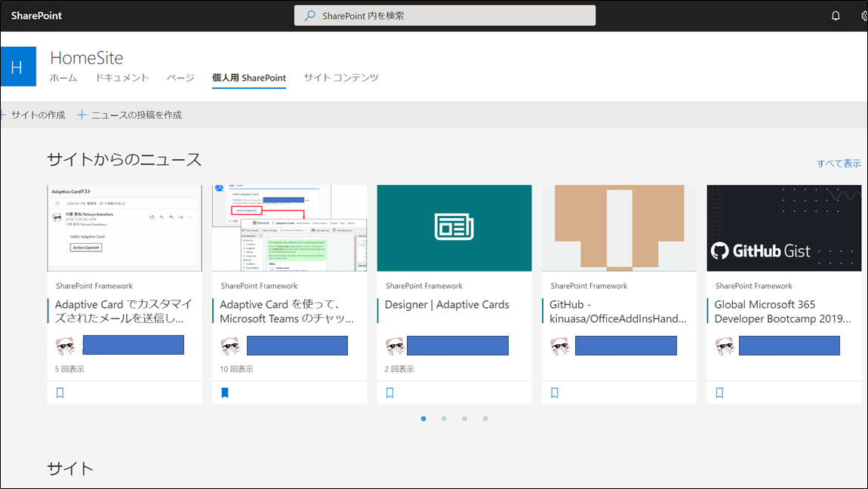The height and width of the screenshot is (489, 868).
Task: Click the HomeSite site title
Action: pos(86,57)
